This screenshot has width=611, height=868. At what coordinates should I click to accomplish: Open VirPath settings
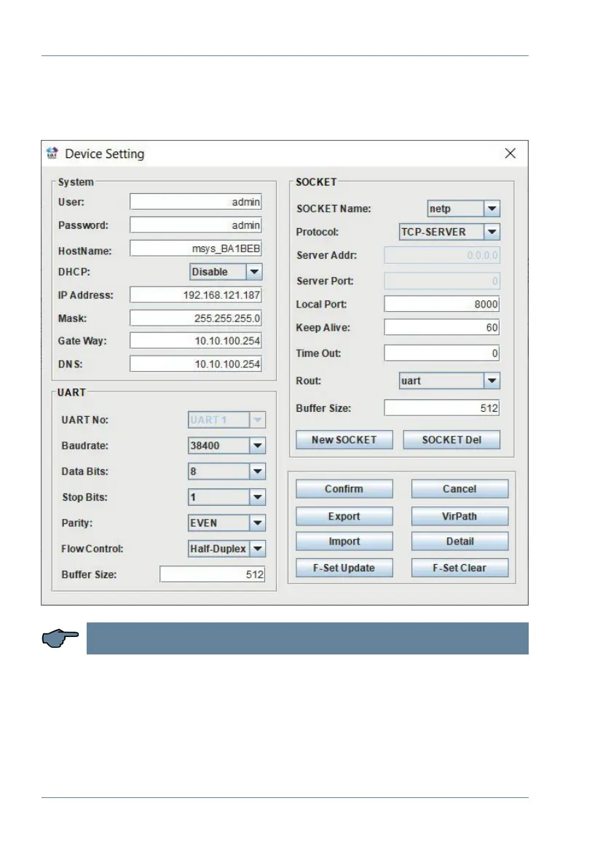tap(460, 516)
